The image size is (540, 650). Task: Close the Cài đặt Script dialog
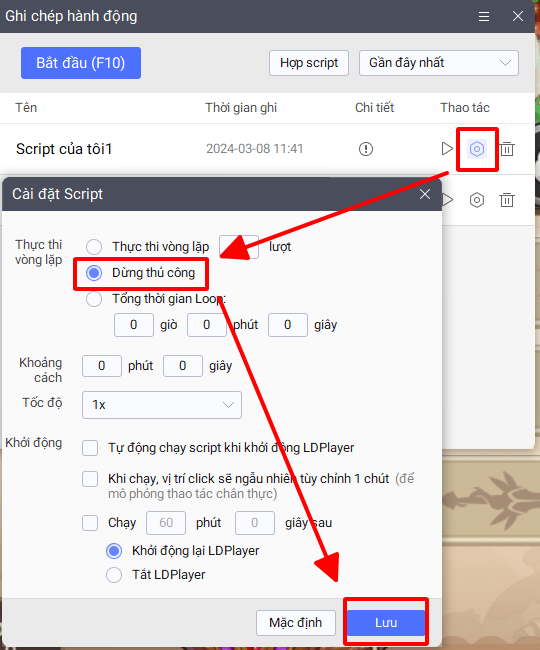click(x=425, y=194)
